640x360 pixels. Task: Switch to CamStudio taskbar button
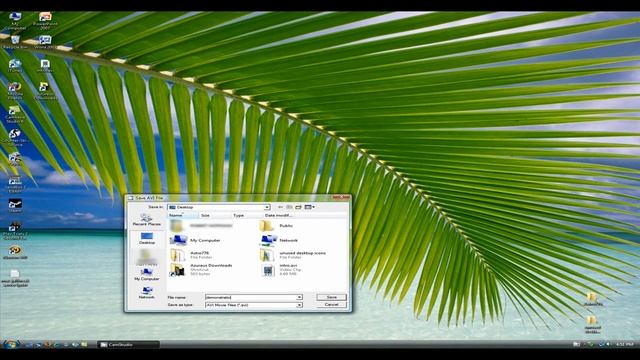128,345
